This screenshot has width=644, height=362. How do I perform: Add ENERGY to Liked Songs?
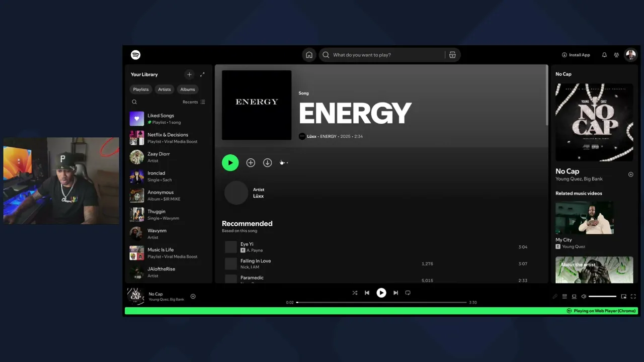tap(251, 162)
